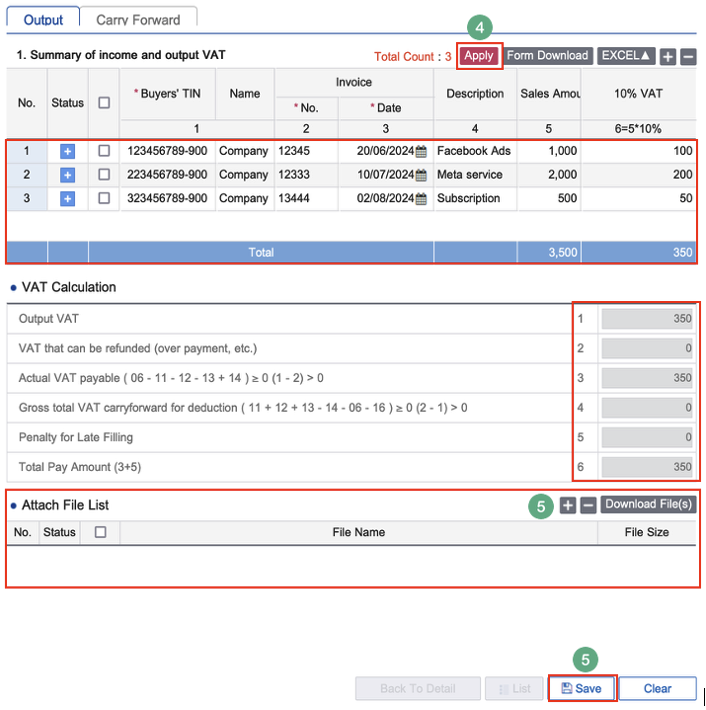Click the Meta service description cell
This screenshot has width=706, height=710.
[475, 175]
